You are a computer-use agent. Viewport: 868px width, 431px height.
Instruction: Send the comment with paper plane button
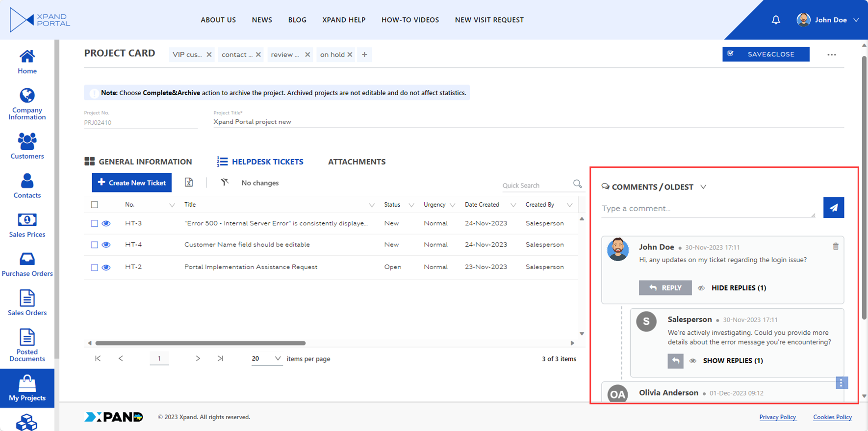tap(834, 207)
